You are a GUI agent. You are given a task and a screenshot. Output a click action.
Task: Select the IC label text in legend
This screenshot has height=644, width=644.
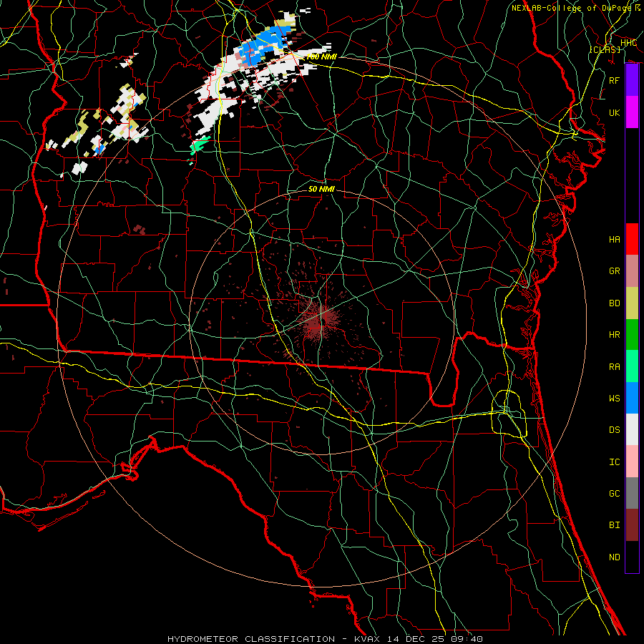(614, 462)
